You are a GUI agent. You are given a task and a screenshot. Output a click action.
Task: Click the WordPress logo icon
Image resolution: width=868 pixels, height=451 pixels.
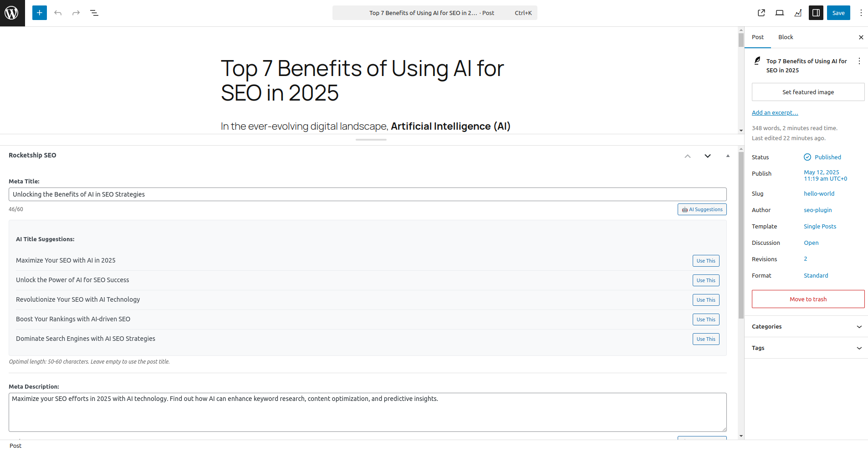tap(12, 13)
